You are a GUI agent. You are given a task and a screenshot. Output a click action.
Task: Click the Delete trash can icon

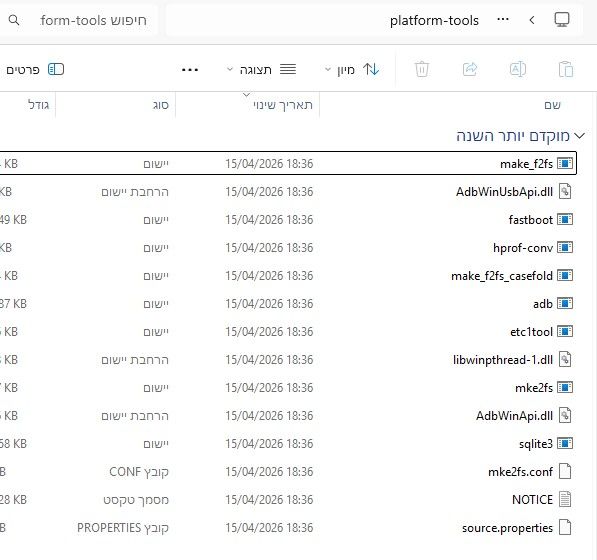point(421,69)
